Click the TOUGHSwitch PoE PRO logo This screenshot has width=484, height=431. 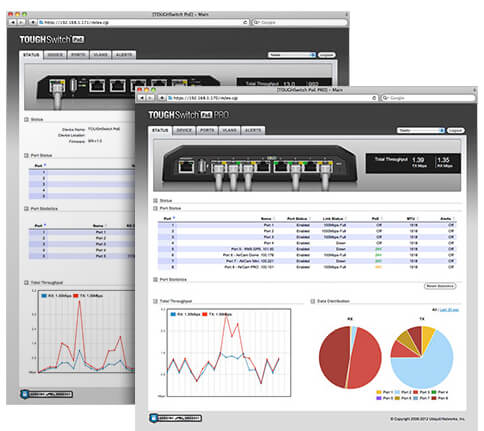(x=189, y=115)
